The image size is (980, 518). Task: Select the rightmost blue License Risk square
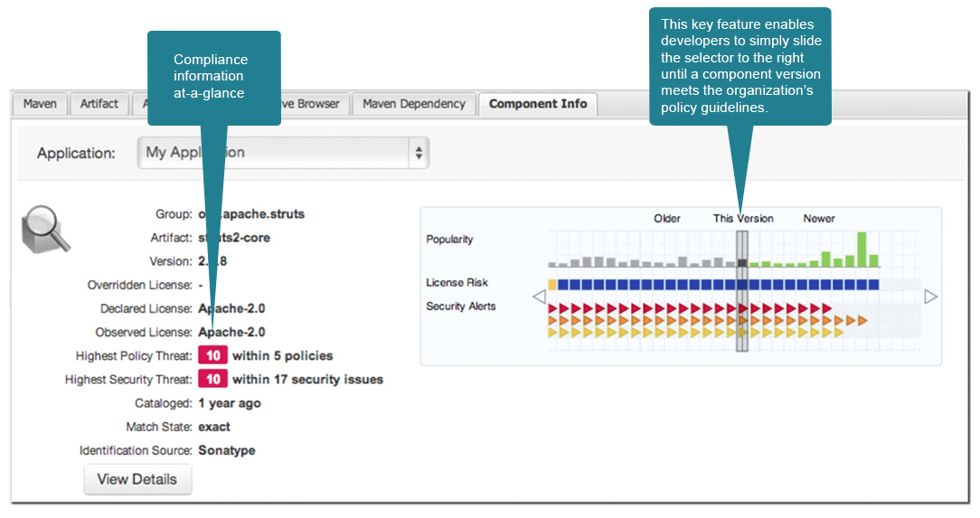point(873,284)
